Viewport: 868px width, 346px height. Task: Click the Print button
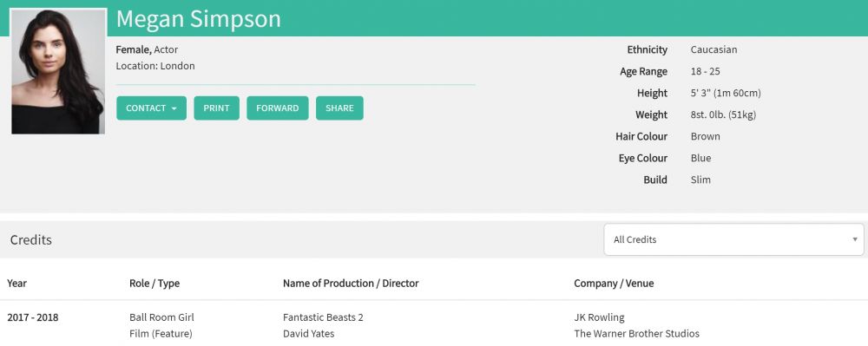[x=216, y=108]
